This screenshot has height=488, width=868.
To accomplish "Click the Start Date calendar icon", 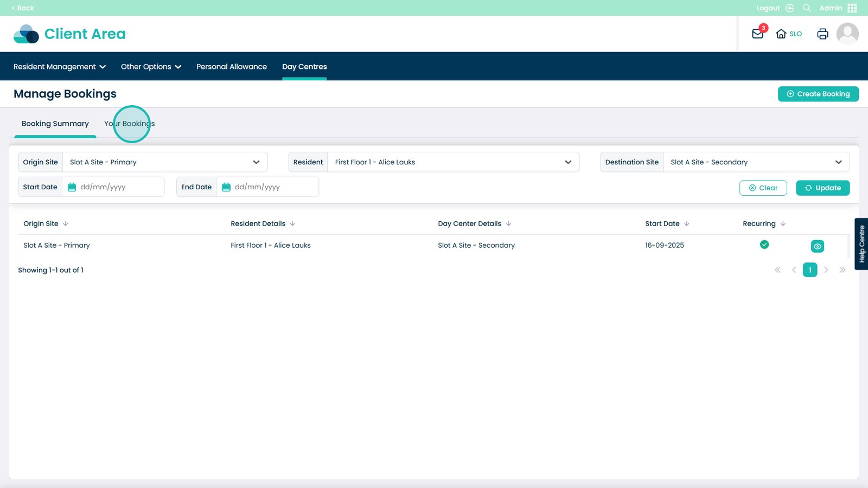I will tap(72, 187).
